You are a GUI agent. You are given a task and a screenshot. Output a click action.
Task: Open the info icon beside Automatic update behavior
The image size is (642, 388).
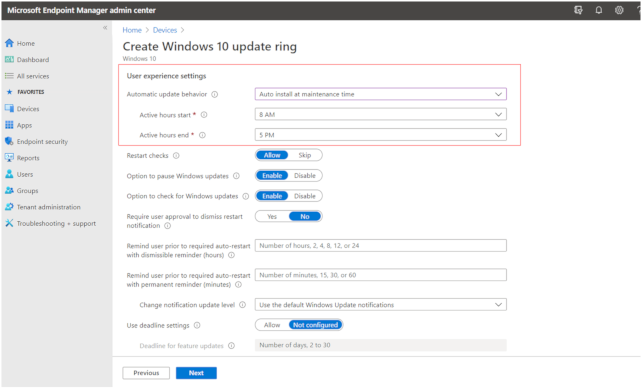point(215,95)
